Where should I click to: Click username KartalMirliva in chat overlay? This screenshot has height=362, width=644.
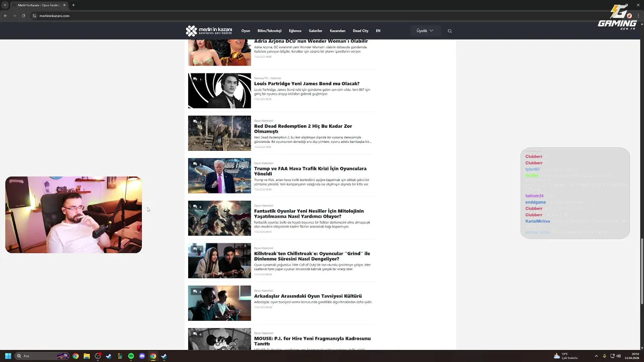coord(538,221)
